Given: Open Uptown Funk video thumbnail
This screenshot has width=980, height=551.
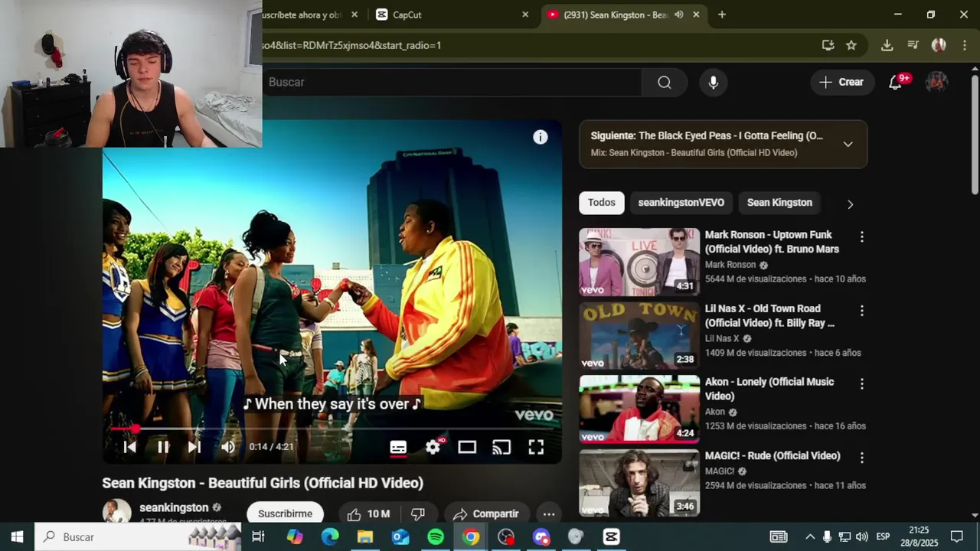Looking at the screenshot, I should pyautogui.click(x=639, y=262).
